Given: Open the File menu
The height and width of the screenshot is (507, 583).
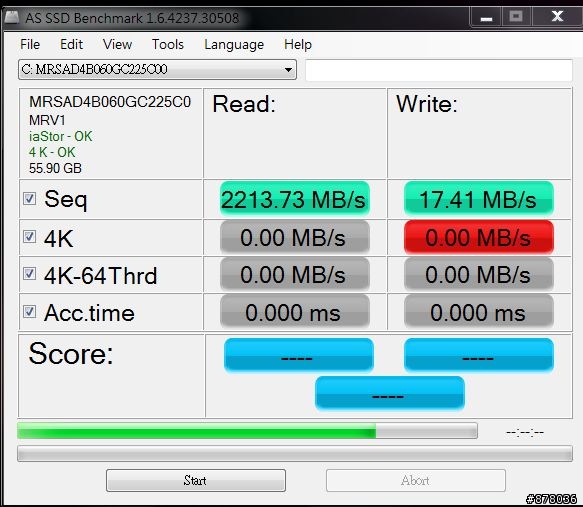Looking at the screenshot, I should pyautogui.click(x=30, y=44).
